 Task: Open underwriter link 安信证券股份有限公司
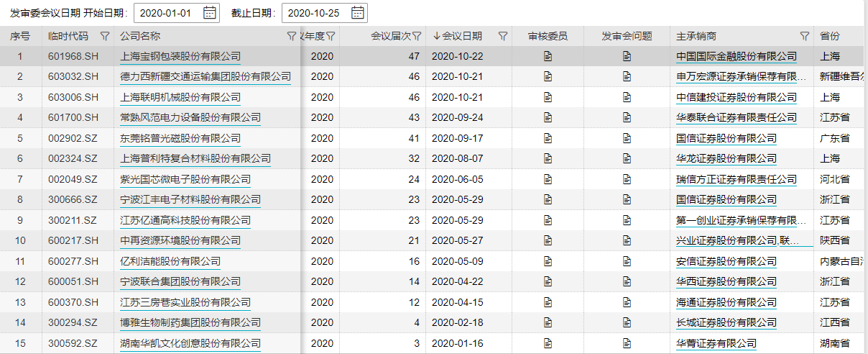(726, 261)
